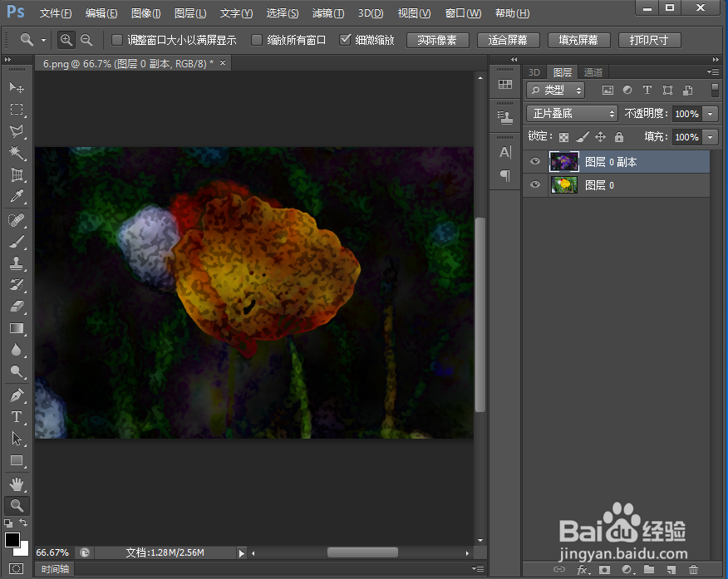Select the Brush tool
This screenshot has height=579, width=728.
pyautogui.click(x=17, y=241)
